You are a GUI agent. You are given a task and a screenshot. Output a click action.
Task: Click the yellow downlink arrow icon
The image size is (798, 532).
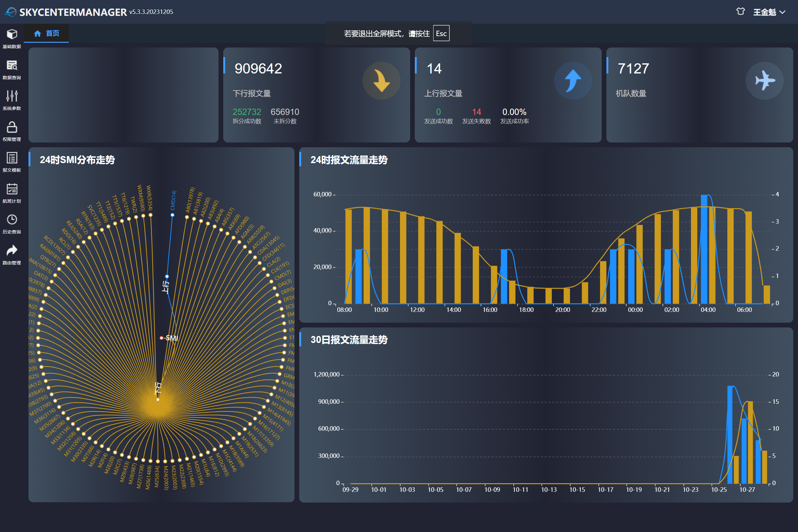(381, 81)
